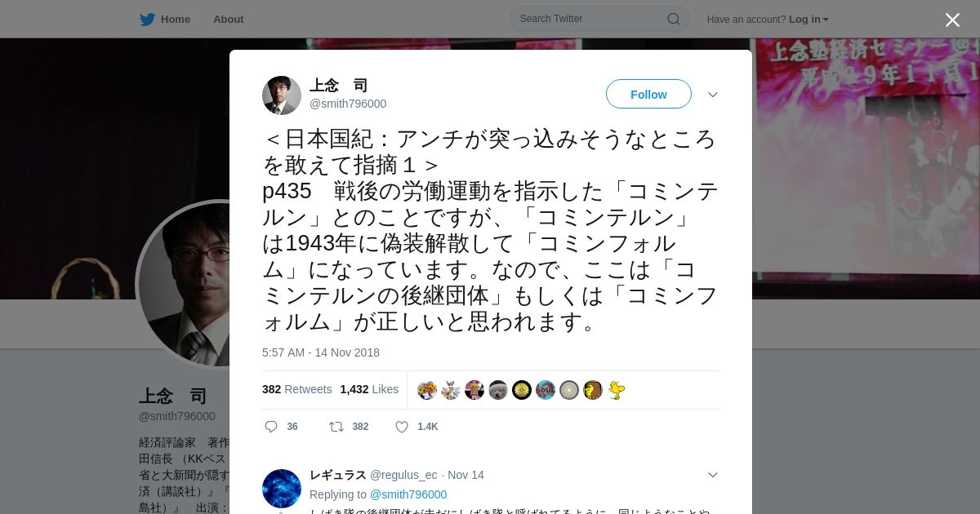Click the Twitter bird Home icon
Screen dimensions: 980x514
147,20
